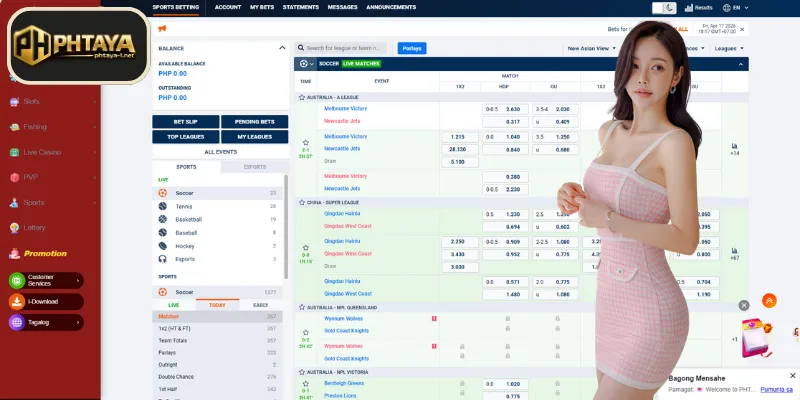Select live Hockey icon
Screen dimensions: 800x400
click(x=163, y=246)
